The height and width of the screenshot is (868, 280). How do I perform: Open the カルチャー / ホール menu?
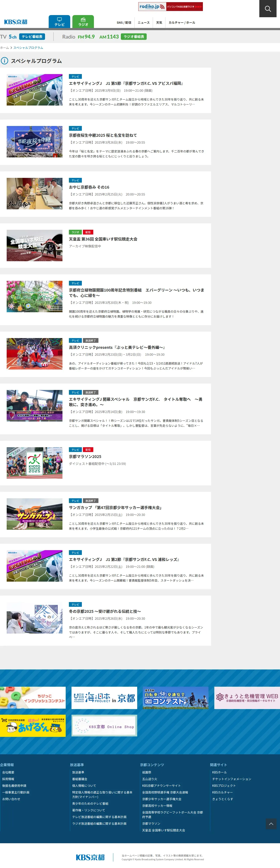click(182, 23)
